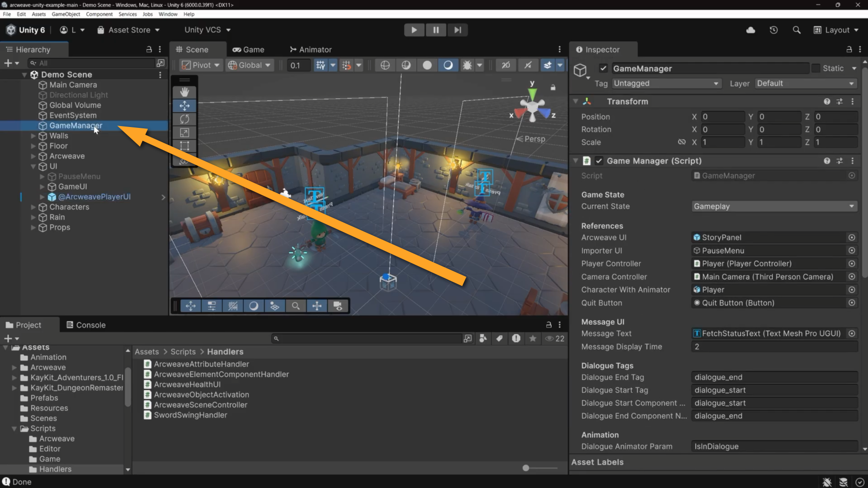Open the Global handle rotation dropdown
Image resolution: width=868 pixels, height=488 pixels.
coord(250,65)
